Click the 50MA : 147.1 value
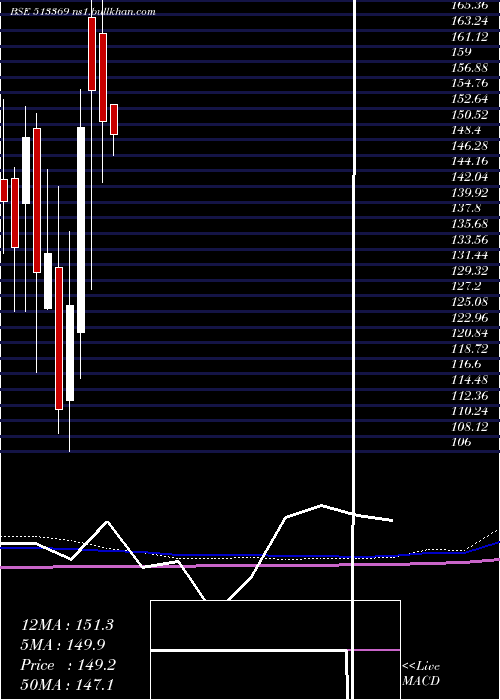 point(67,685)
